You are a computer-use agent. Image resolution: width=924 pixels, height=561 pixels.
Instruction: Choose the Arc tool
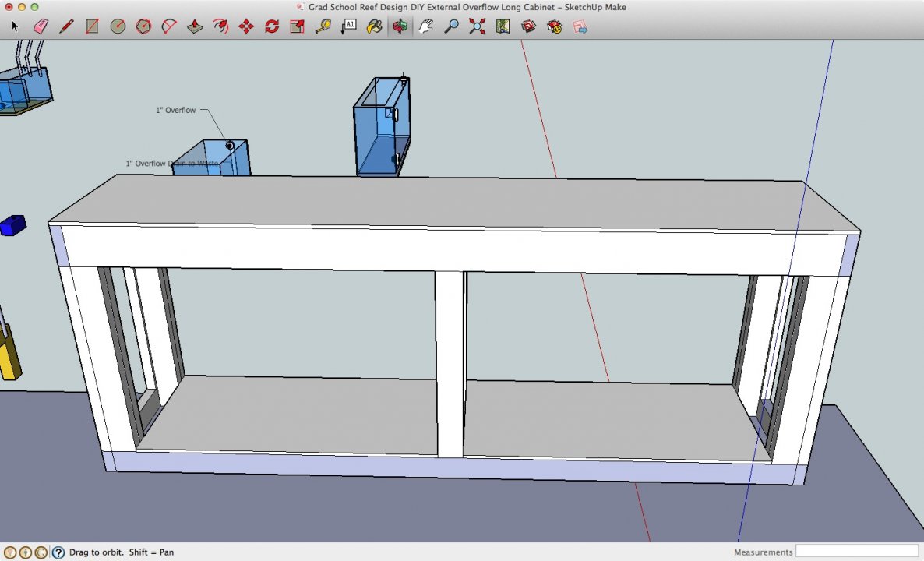(169, 26)
